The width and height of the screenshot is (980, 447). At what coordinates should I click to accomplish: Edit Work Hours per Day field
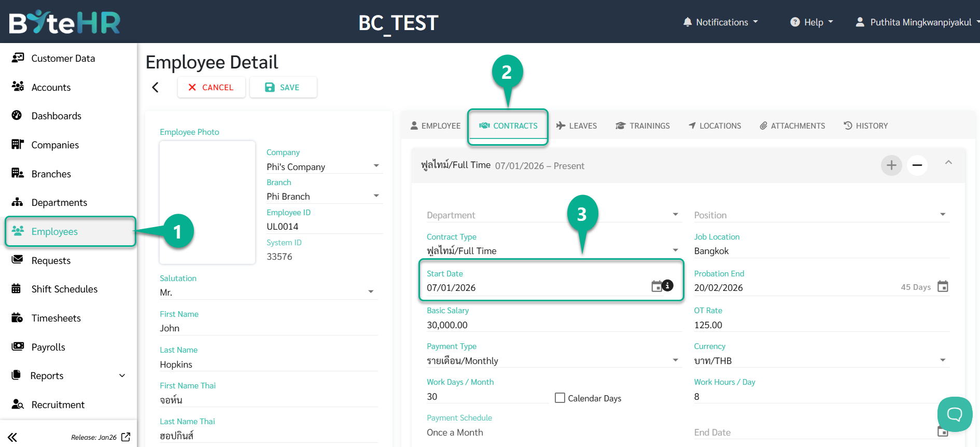[x=821, y=396]
